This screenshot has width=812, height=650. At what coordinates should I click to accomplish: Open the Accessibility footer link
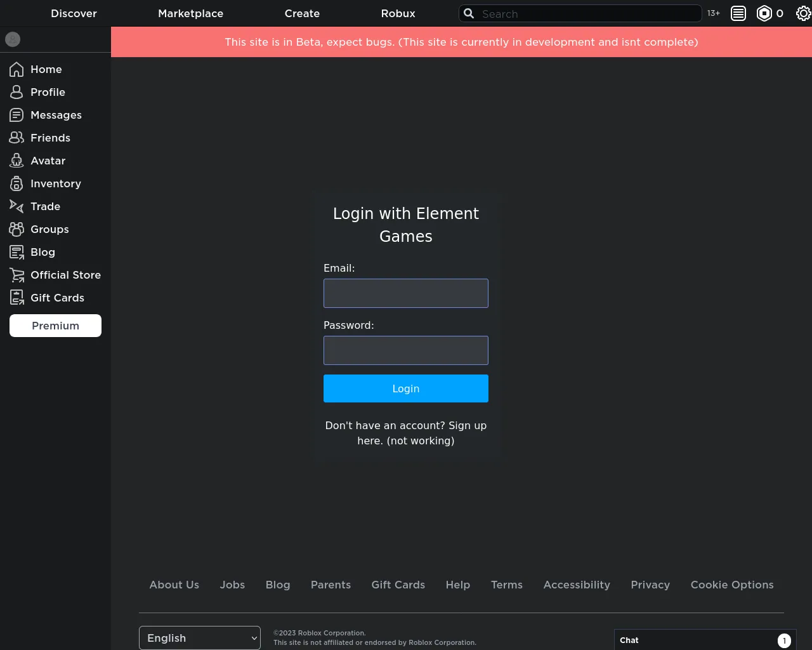pos(577,585)
